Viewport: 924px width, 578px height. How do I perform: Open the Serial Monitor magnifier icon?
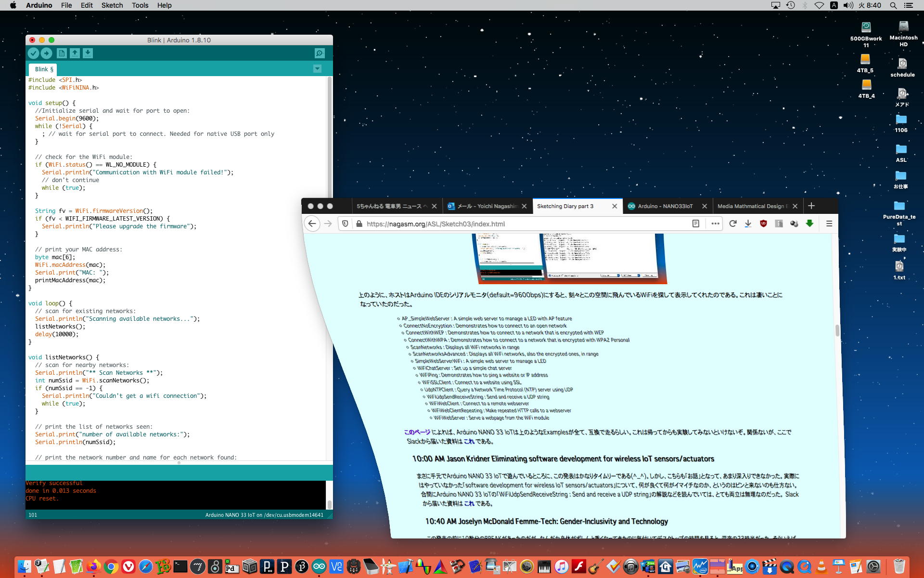tap(320, 53)
